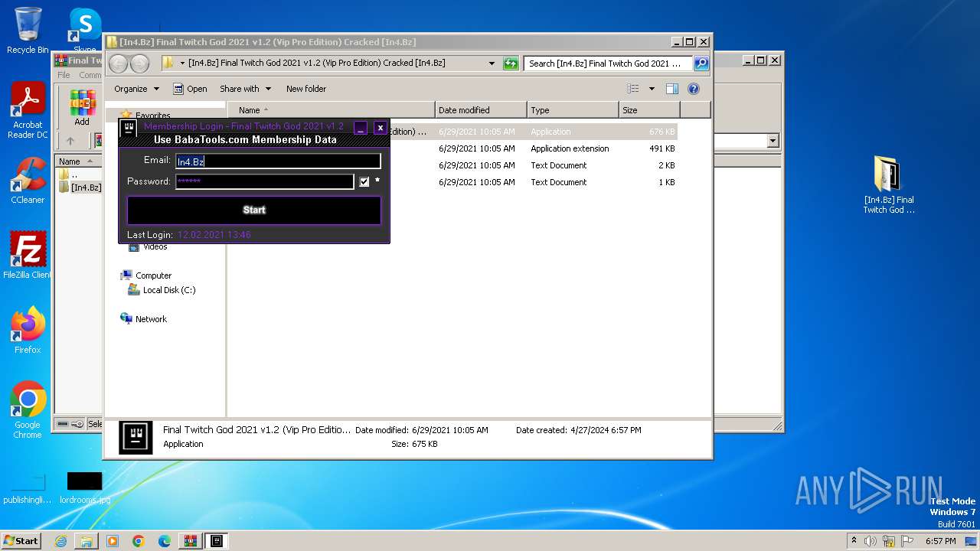
Task: Show hidden tray icons arrow
Action: tap(854, 541)
